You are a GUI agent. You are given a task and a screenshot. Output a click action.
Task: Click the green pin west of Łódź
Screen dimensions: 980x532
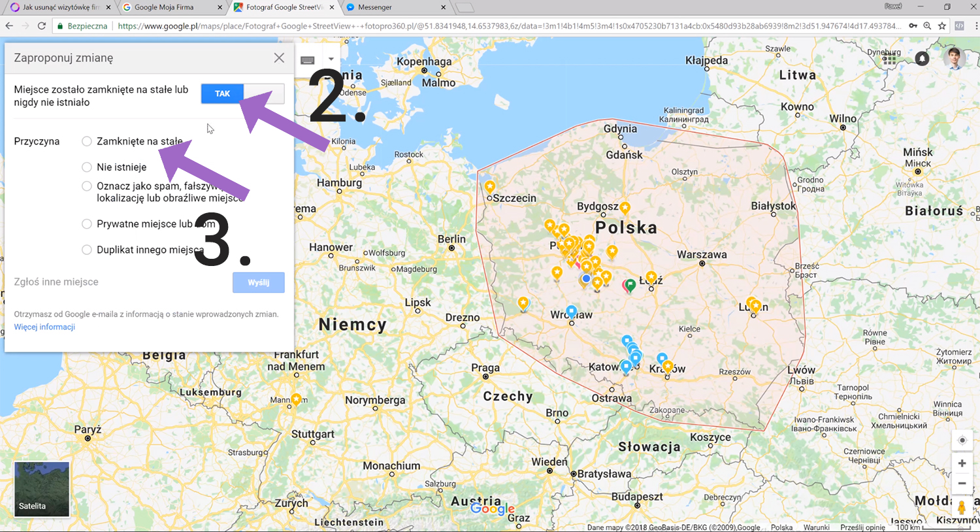pos(630,286)
